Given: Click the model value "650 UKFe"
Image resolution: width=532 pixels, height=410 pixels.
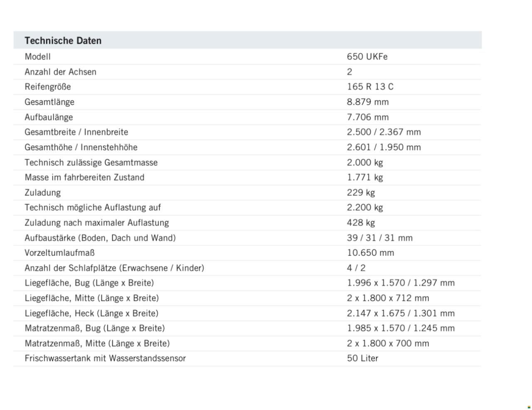Looking at the screenshot, I should [367, 56].
